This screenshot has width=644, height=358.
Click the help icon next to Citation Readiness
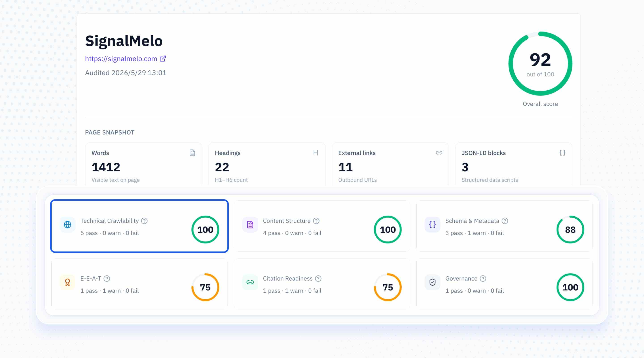coord(318,278)
